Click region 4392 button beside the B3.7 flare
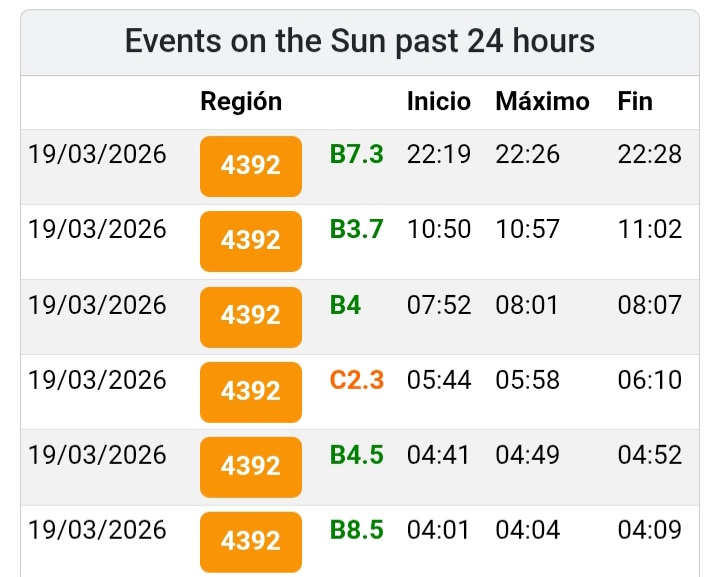This screenshot has height=577, width=720. [250, 240]
